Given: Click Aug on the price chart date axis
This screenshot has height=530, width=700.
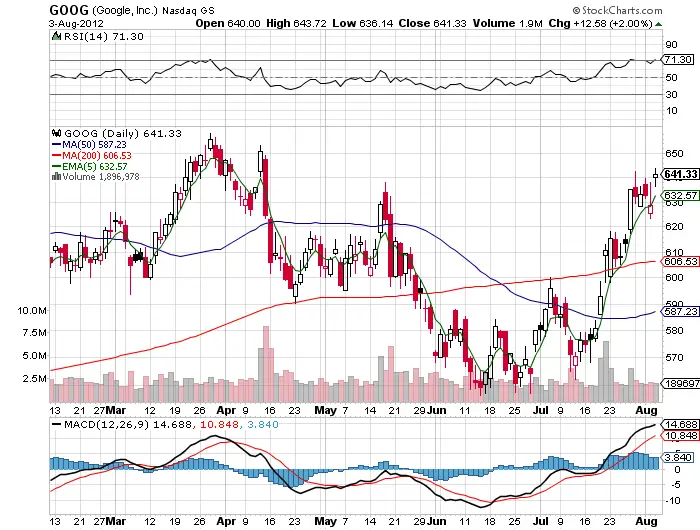Looking at the screenshot, I should click(x=646, y=410).
